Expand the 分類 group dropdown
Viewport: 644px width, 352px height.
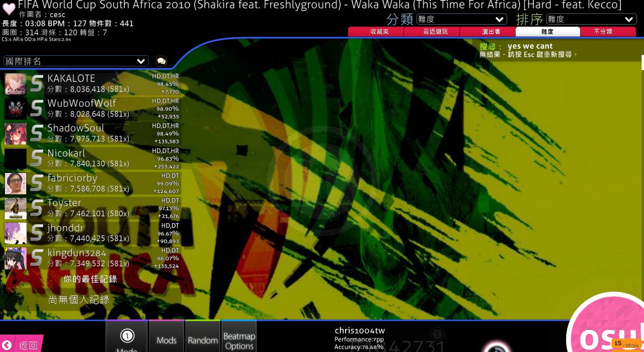tap(461, 19)
